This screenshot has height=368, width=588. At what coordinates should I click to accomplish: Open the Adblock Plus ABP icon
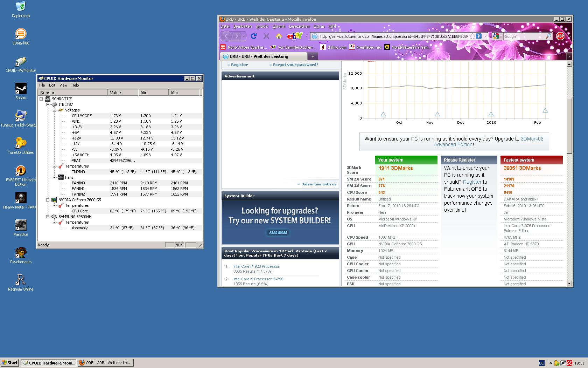560,36
